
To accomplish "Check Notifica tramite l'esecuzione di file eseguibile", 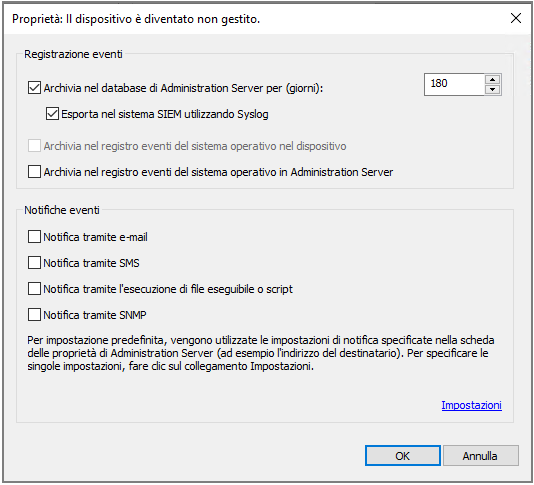I will pos(34,289).
